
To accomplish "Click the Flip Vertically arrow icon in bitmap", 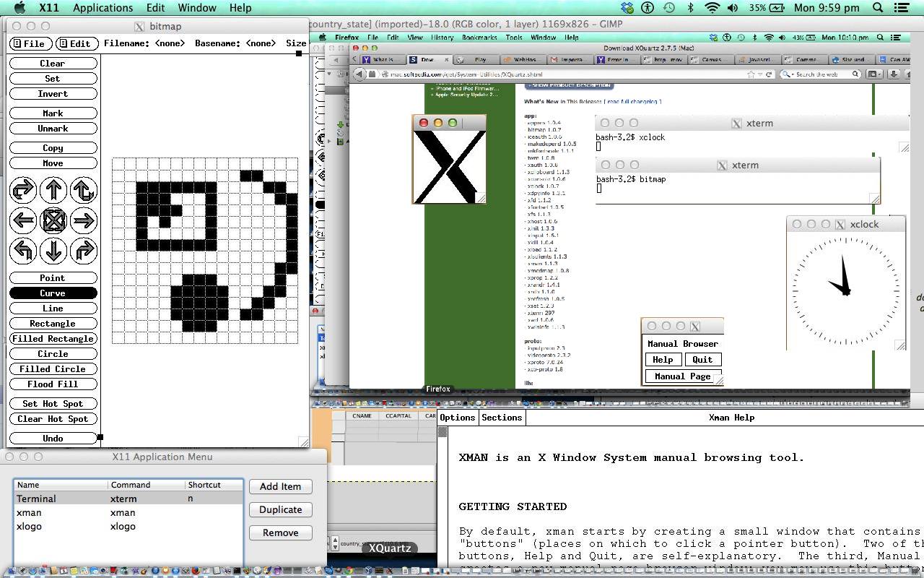I will point(84,190).
